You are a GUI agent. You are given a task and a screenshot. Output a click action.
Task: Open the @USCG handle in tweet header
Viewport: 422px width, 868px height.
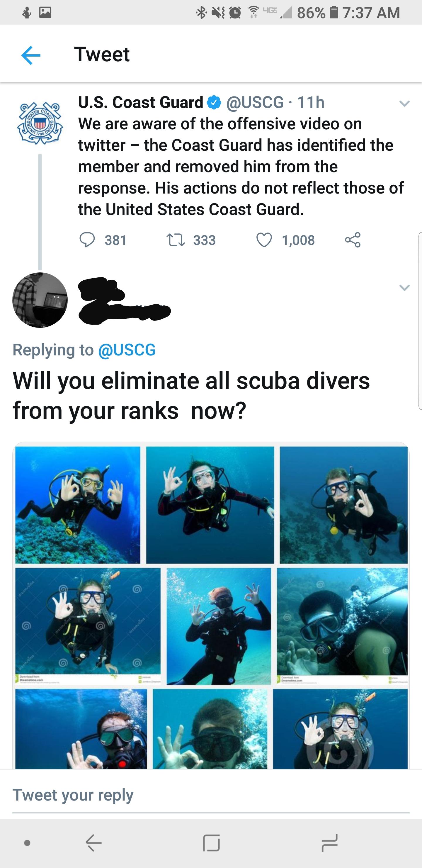coord(255,102)
